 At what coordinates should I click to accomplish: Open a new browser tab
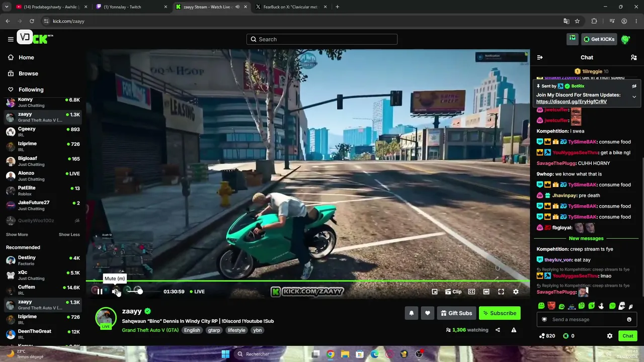(337, 7)
